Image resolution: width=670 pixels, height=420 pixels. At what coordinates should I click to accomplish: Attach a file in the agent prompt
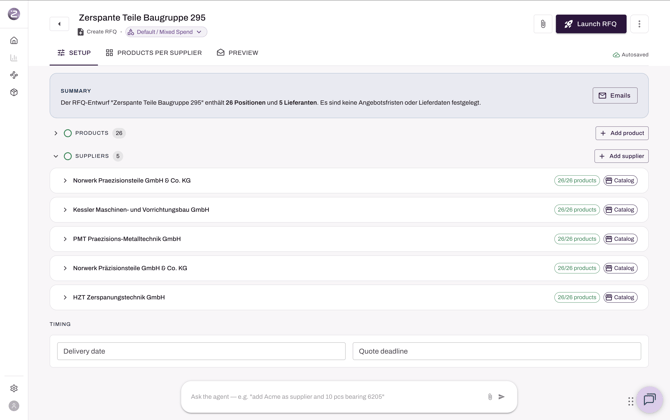pos(490,397)
